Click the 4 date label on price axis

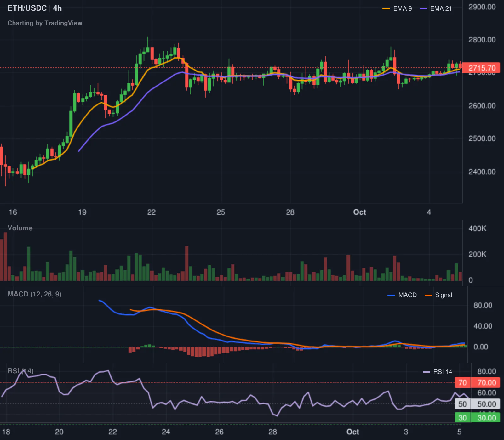429,212
